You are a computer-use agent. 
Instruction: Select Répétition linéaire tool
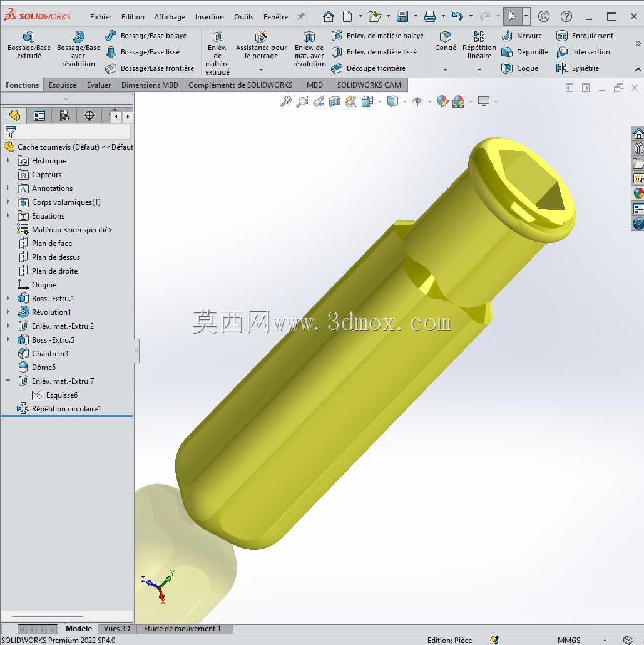[479, 45]
